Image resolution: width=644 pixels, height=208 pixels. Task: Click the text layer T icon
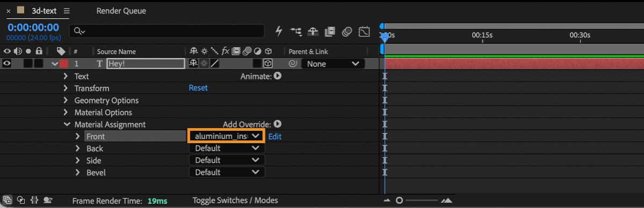[x=99, y=64]
